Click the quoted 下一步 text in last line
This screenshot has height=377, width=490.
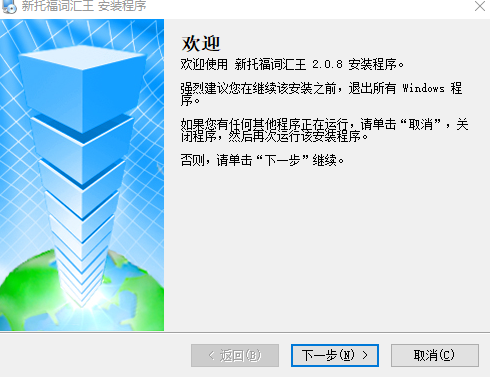pos(282,161)
